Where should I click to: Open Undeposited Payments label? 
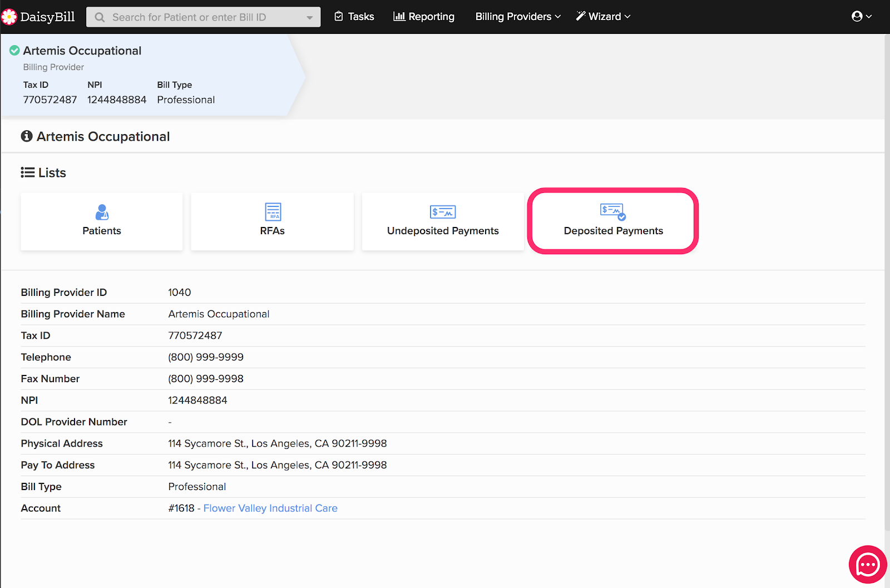click(443, 231)
